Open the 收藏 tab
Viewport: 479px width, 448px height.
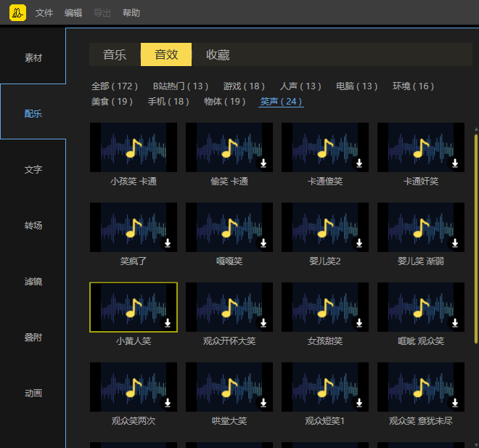[218, 54]
